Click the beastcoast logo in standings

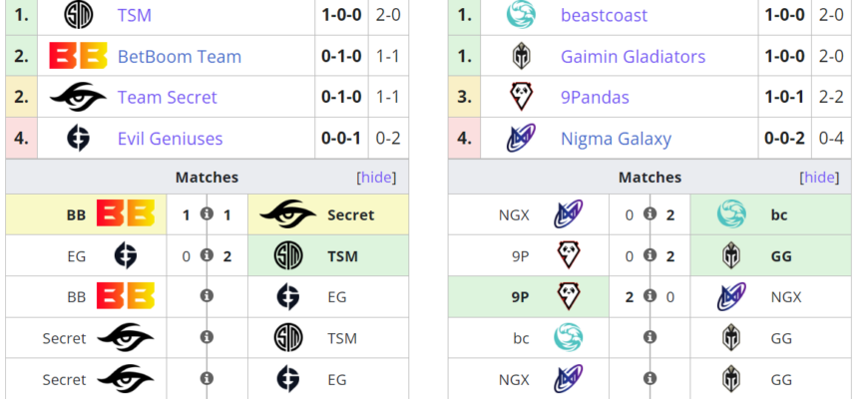521,15
